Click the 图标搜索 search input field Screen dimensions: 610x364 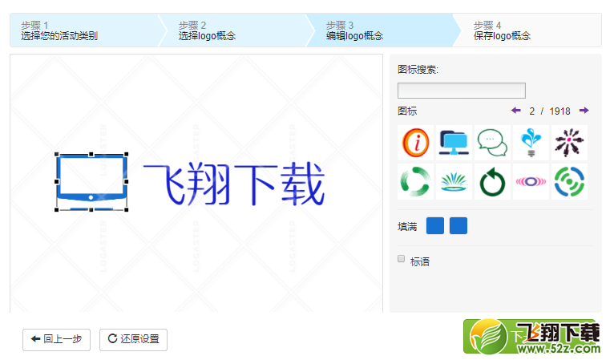pyautogui.click(x=462, y=91)
